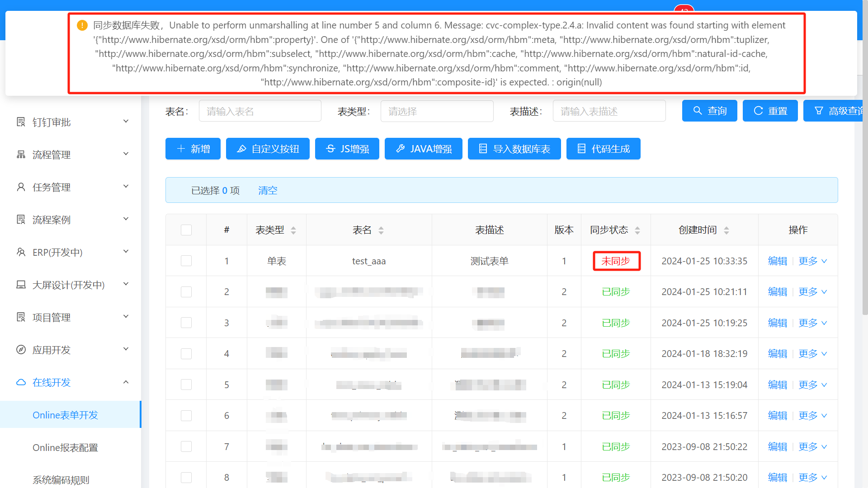Image resolution: width=868 pixels, height=488 pixels.
Task: Sort by creation time column arrows
Action: point(726,230)
